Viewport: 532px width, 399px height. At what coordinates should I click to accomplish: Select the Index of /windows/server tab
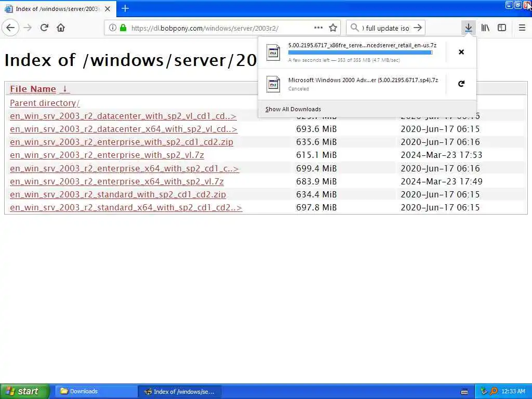(x=58, y=8)
